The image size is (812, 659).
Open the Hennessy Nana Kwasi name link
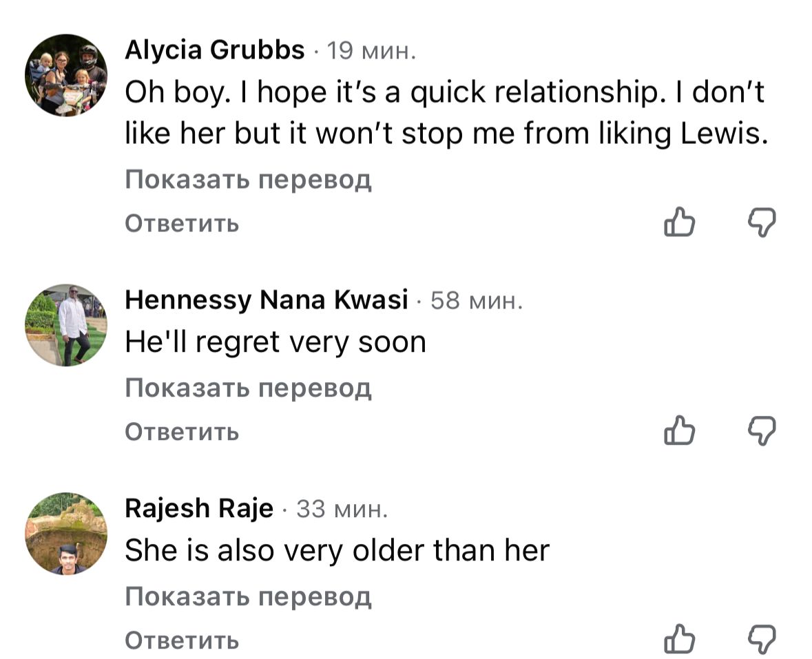pyautogui.click(x=267, y=300)
